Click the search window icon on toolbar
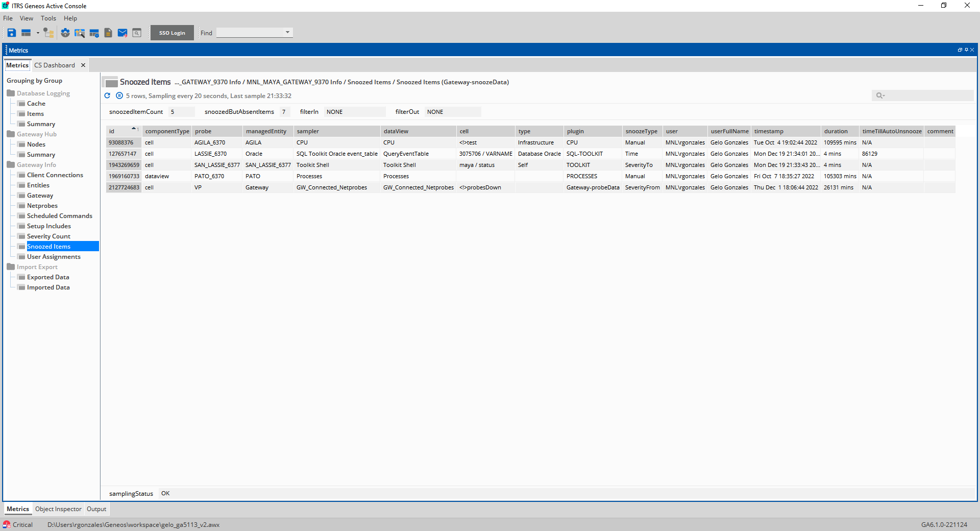The image size is (980, 531). coord(137,33)
